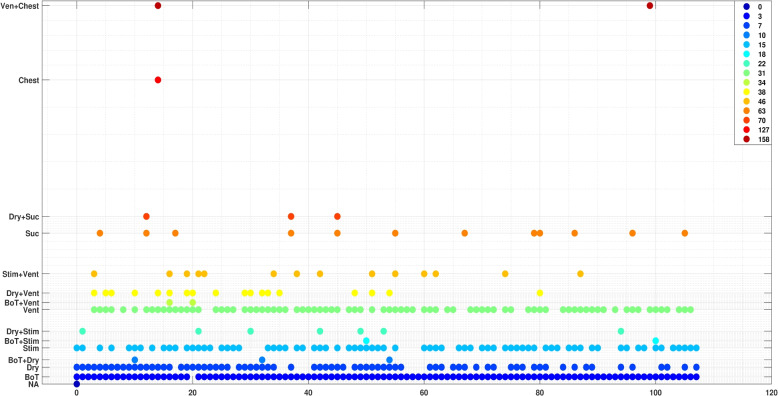Image resolution: width=778 pixels, height=396 pixels.
Task: Click the leftmost BoT+Dry data point
Action: coord(134,360)
